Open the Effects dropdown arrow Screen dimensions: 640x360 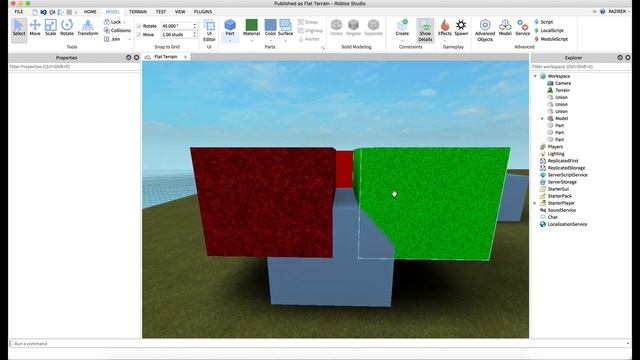(x=444, y=40)
